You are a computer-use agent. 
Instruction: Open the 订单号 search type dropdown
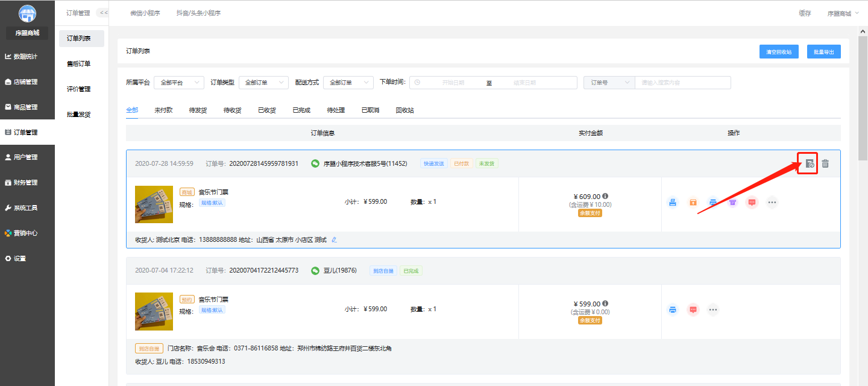(x=609, y=83)
